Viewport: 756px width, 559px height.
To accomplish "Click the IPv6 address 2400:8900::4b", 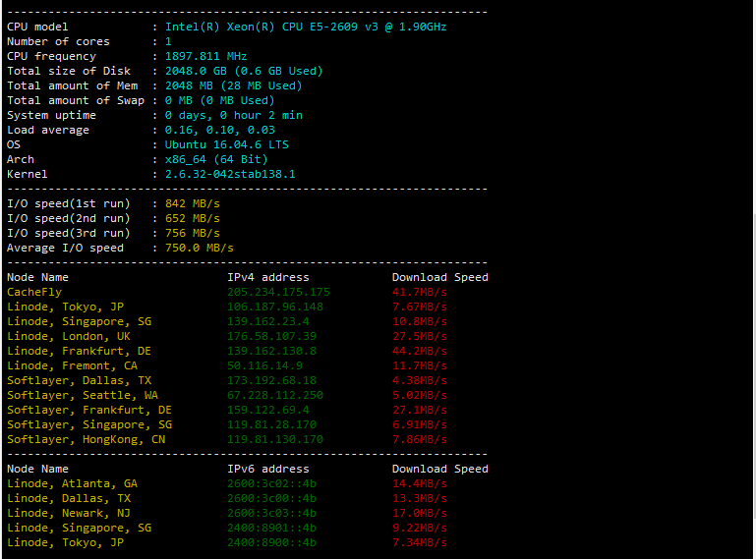I will click(271, 542).
